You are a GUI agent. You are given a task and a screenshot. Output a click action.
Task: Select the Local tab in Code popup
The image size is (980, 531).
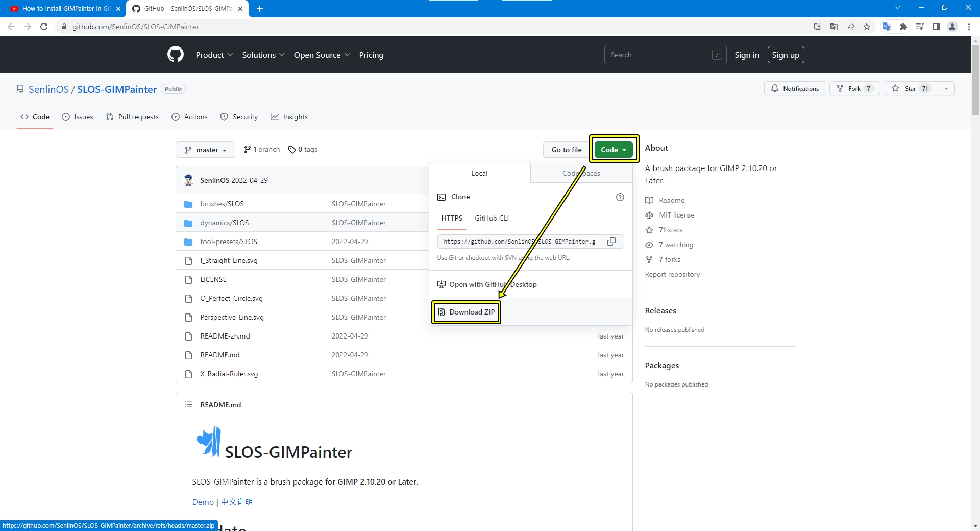coord(479,173)
